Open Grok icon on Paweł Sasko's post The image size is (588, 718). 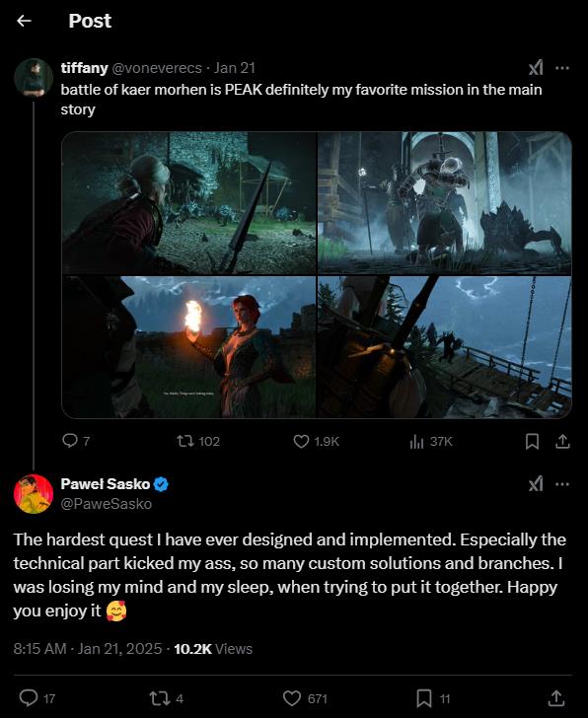(x=536, y=484)
